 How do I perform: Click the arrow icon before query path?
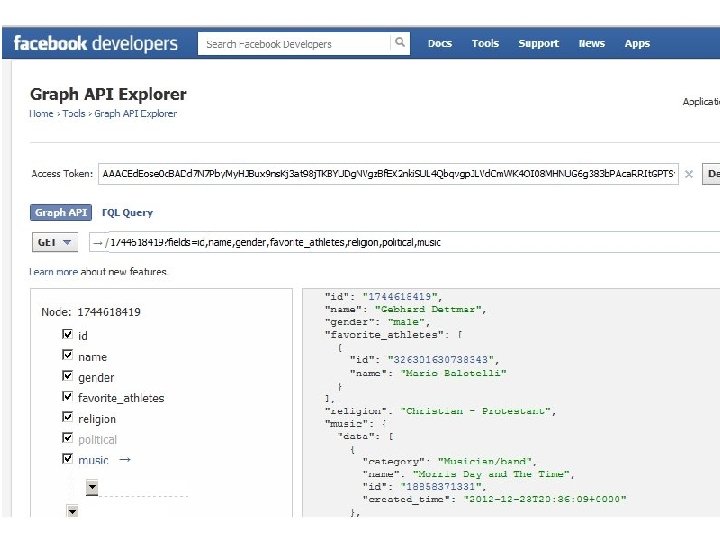[97, 242]
